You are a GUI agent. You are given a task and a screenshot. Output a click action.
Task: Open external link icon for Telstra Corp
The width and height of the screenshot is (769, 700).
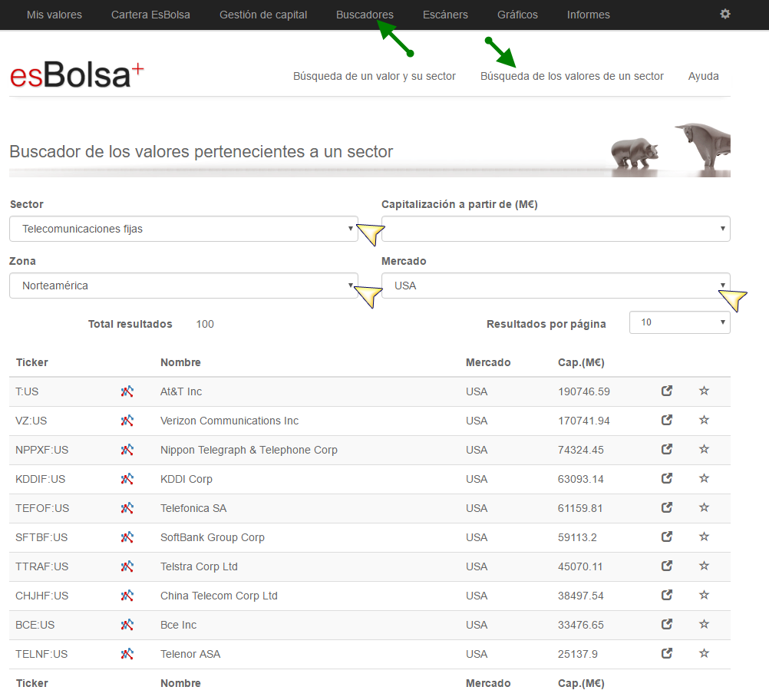(666, 566)
